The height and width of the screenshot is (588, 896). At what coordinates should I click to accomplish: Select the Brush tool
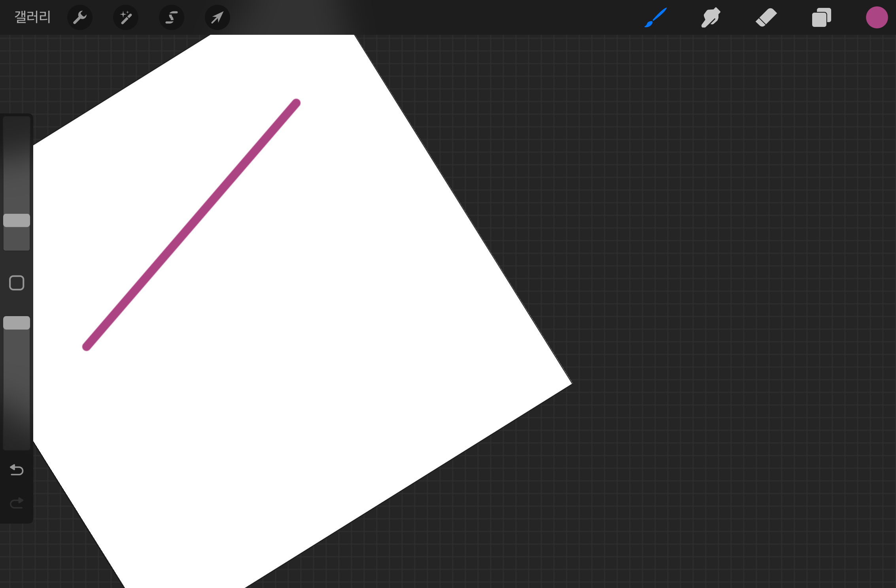pos(656,17)
